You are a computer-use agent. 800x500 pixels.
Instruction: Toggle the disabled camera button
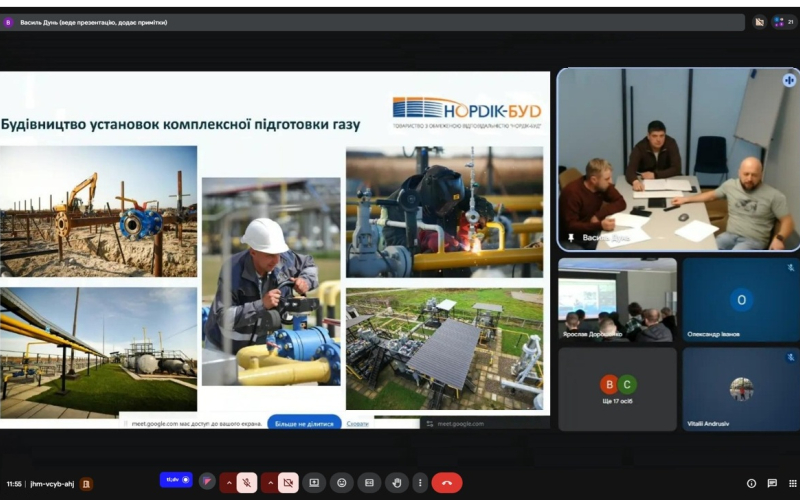[288, 483]
